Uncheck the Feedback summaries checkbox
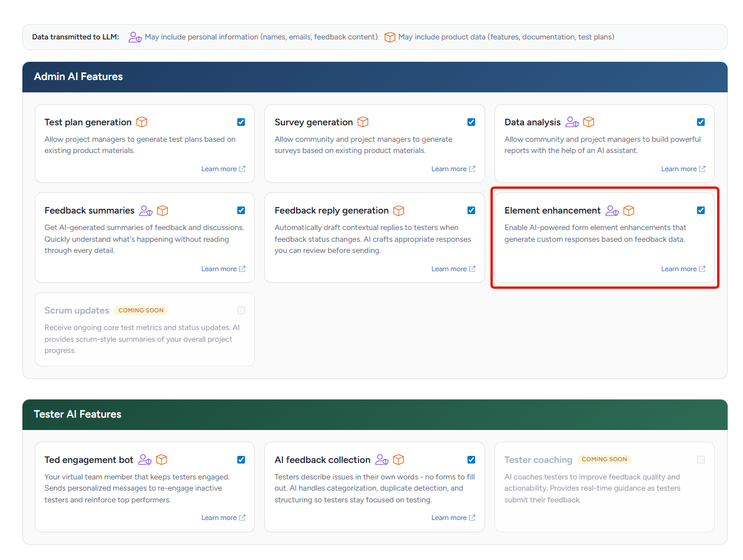 (241, 211)
